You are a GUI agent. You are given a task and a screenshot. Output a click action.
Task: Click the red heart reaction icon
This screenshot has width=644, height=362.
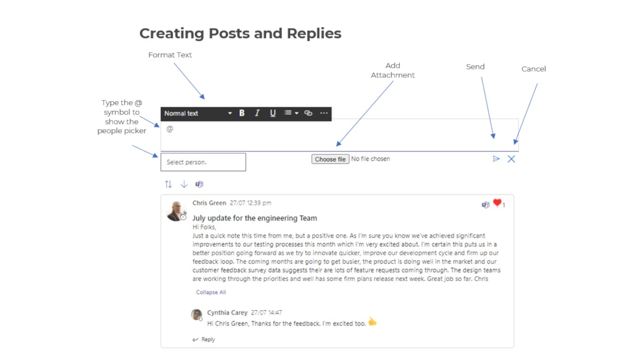(497, 203)
